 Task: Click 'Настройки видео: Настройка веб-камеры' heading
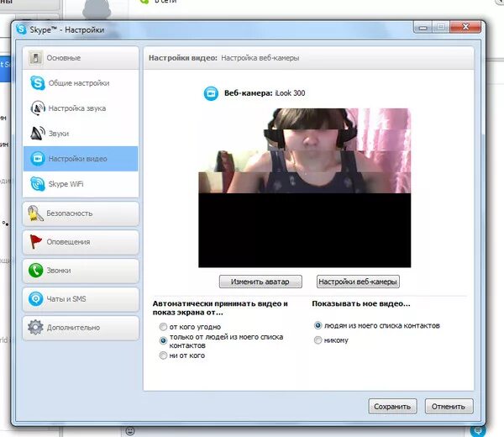pos(223,58)
